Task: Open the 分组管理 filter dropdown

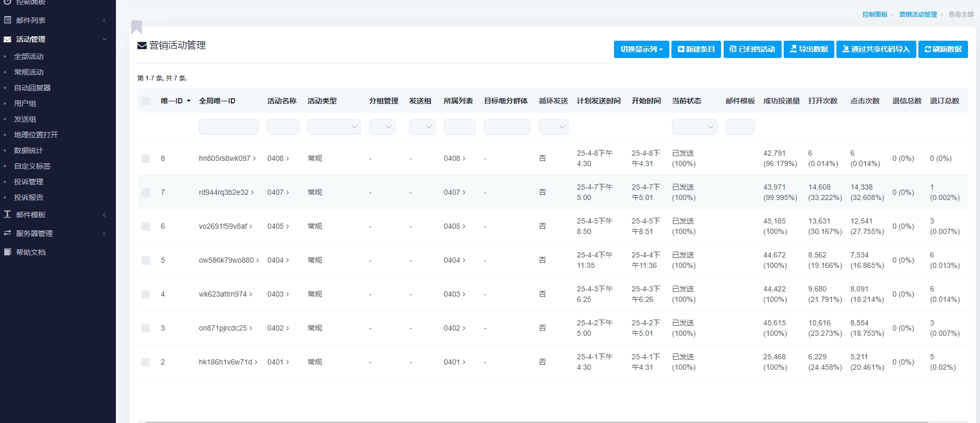Action: [382, 127]
